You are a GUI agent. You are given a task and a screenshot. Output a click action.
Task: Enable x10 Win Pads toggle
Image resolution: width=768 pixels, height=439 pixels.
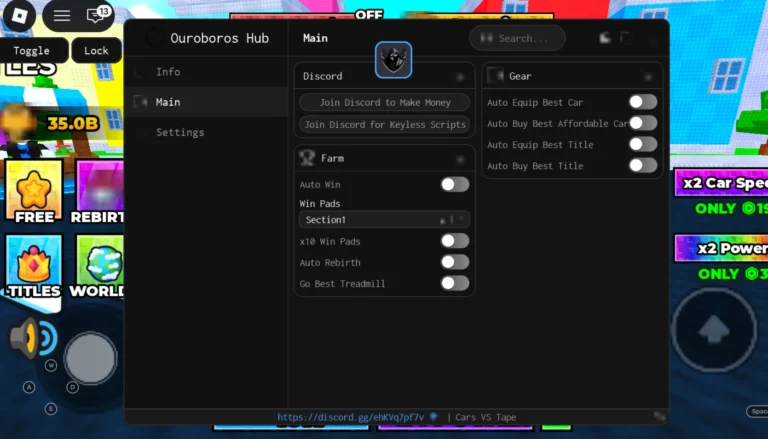[x=455, y=241]
